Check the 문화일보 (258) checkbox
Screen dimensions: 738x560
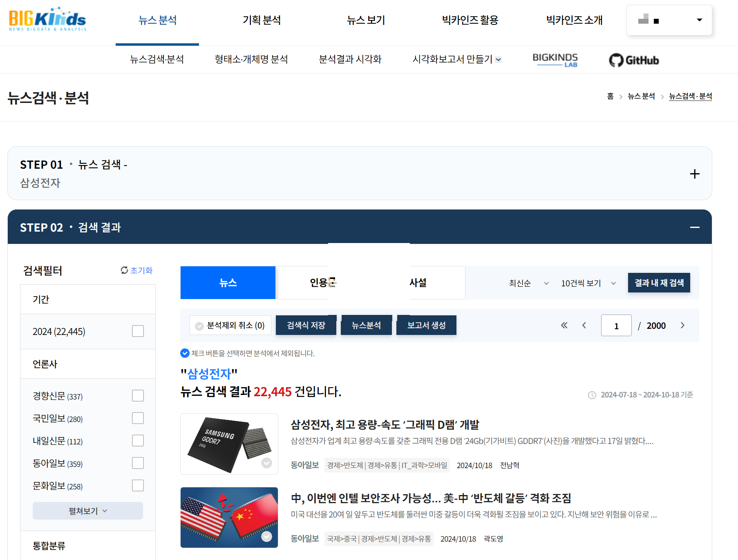pyautogui.click(x=138, y=486)
